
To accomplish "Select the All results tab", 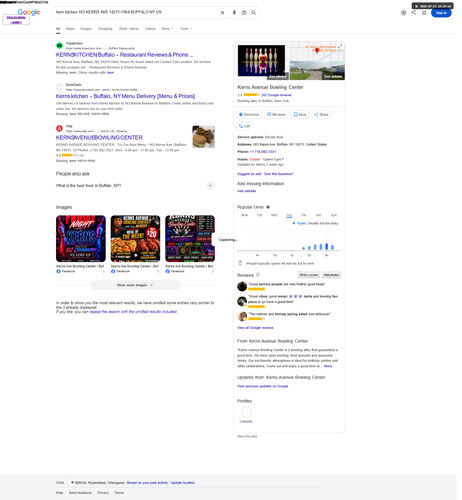I will point(58,29).
